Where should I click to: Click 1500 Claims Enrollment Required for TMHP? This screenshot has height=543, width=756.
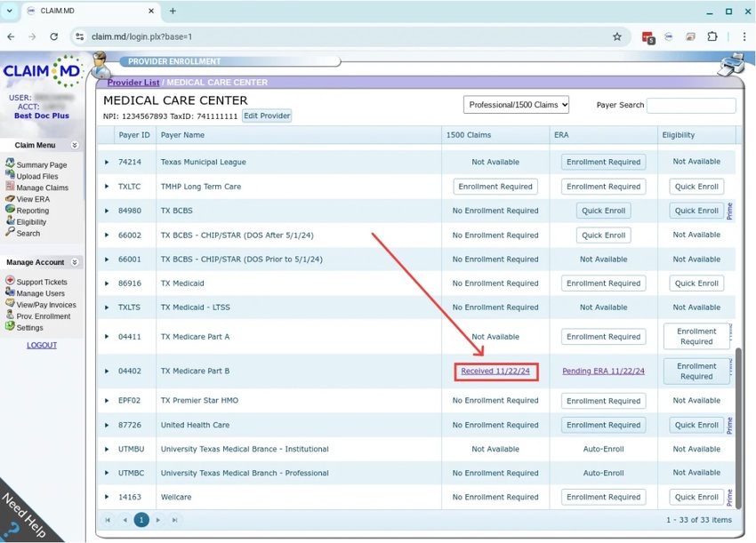495,187
